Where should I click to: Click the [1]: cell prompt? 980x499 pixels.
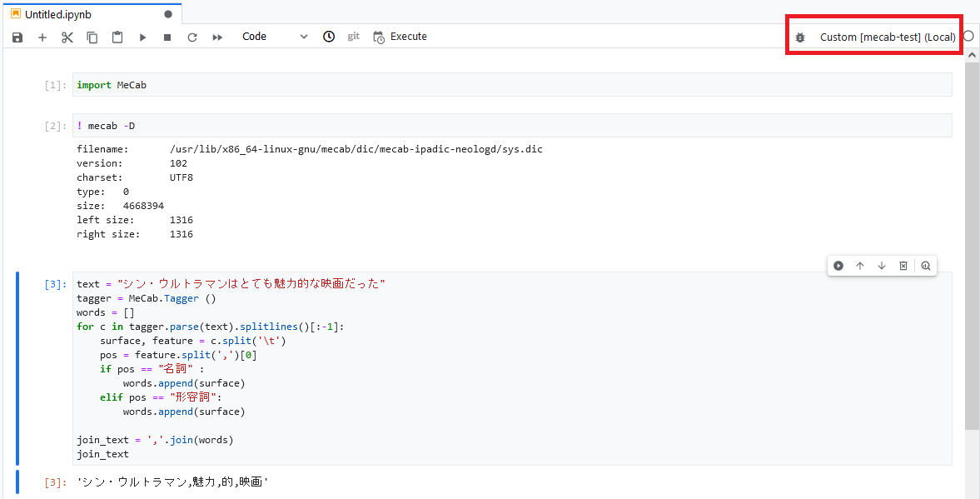[x=55, y=85]
